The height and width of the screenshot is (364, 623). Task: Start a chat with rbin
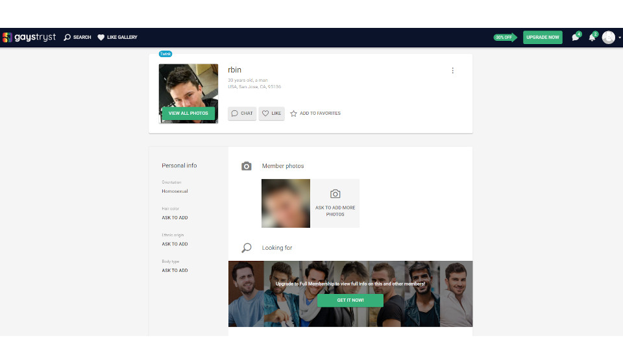point(242,114)
